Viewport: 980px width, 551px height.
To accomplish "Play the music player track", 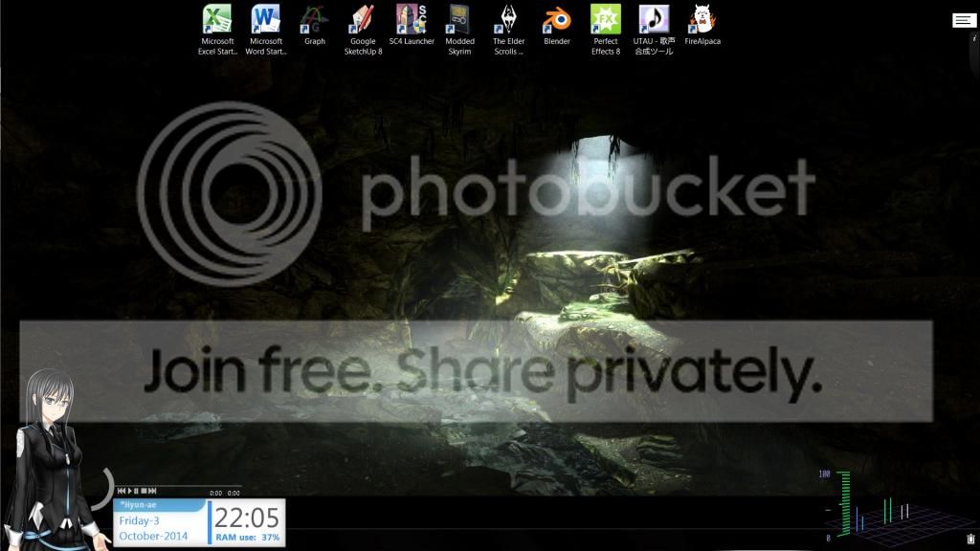I will 130,491.
